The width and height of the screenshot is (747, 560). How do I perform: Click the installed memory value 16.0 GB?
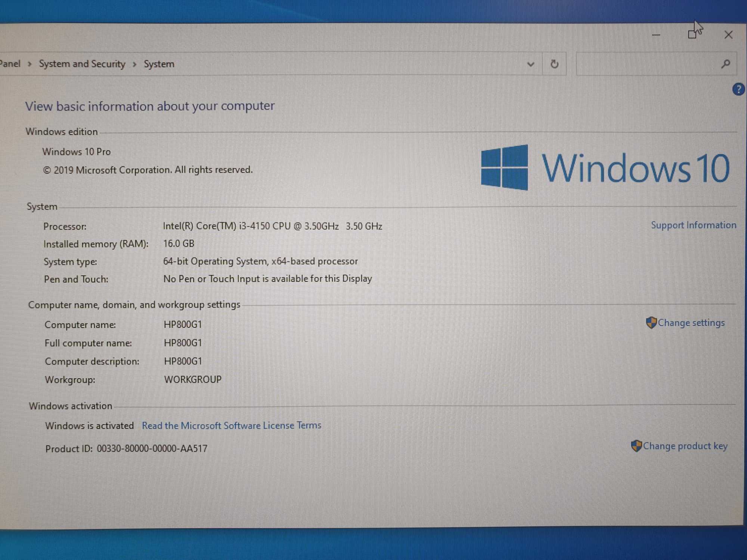click(x=179, y=243)
